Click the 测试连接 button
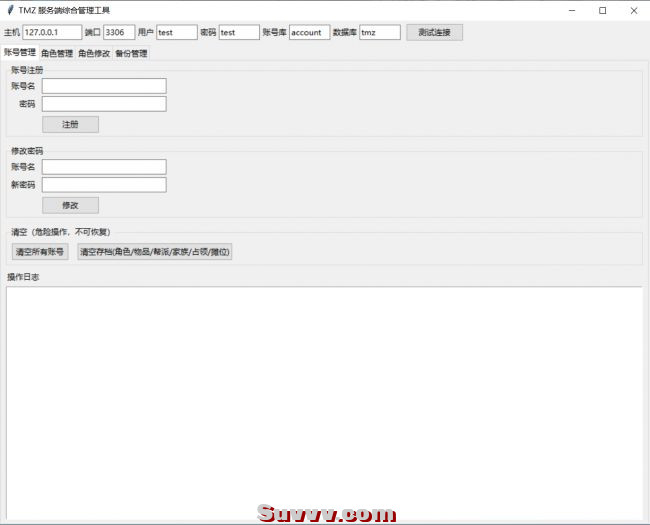Image resolution: width=650 pixels, height=525 pixels. pos(434,32)
